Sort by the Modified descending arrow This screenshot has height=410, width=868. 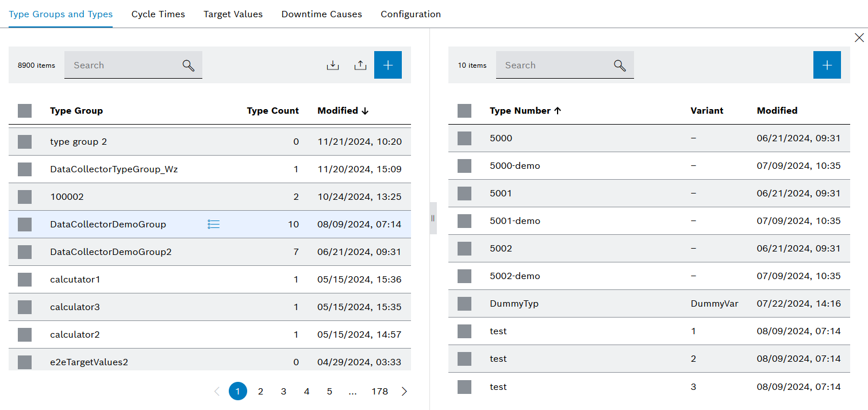365,111
